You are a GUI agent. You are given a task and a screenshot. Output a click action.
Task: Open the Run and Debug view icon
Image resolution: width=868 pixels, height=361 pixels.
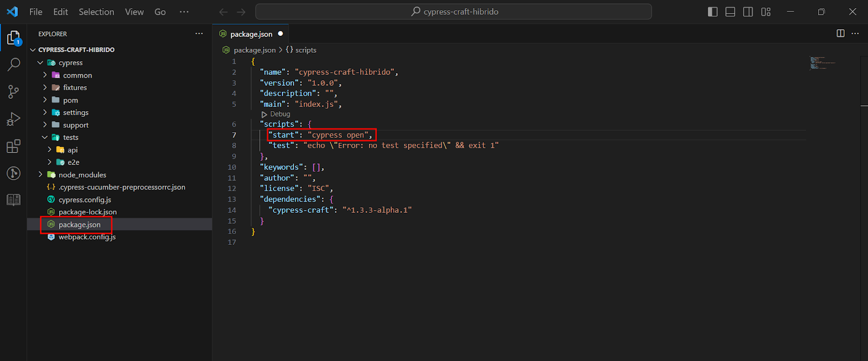14,119
